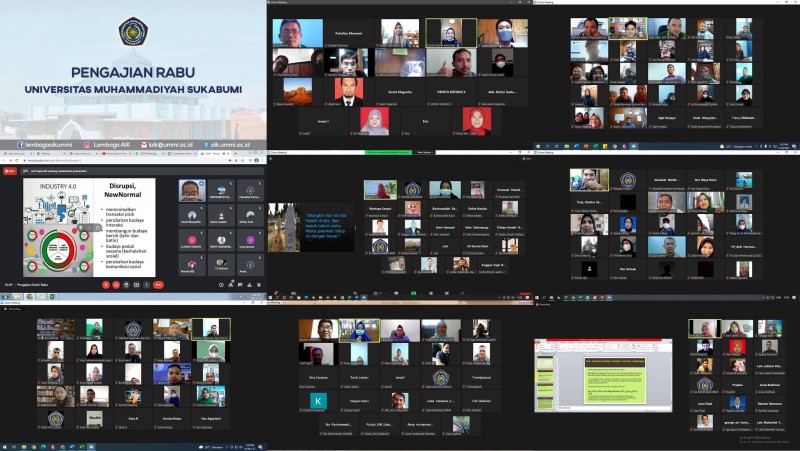Select the presenter's video tile in Meet
The height and width of the screenshot is (451, 800).
[x=192, y=190]
